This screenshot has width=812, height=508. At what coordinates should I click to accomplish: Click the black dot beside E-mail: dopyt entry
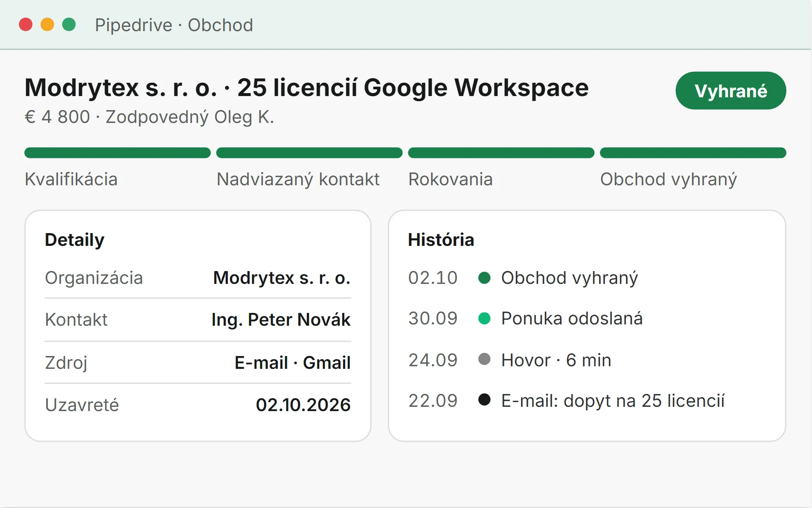[484, 400]
